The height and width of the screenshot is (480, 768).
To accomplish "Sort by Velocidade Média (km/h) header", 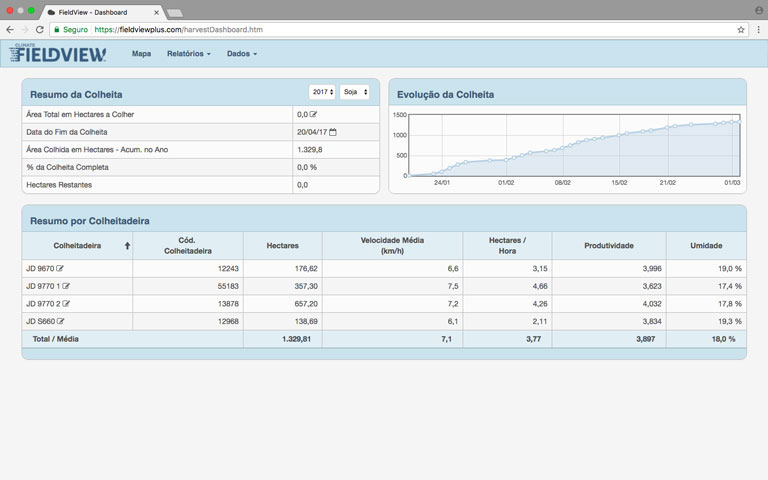I will coord(392,245).
